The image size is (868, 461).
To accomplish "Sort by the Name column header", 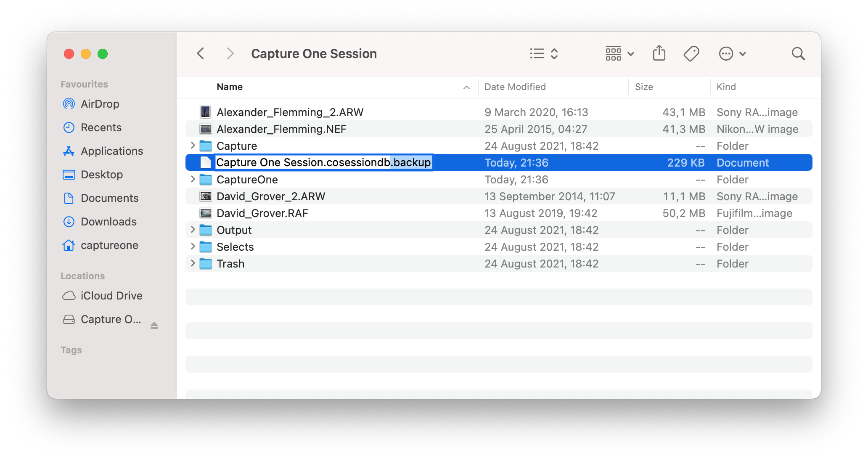I will (x=230, y=87).
